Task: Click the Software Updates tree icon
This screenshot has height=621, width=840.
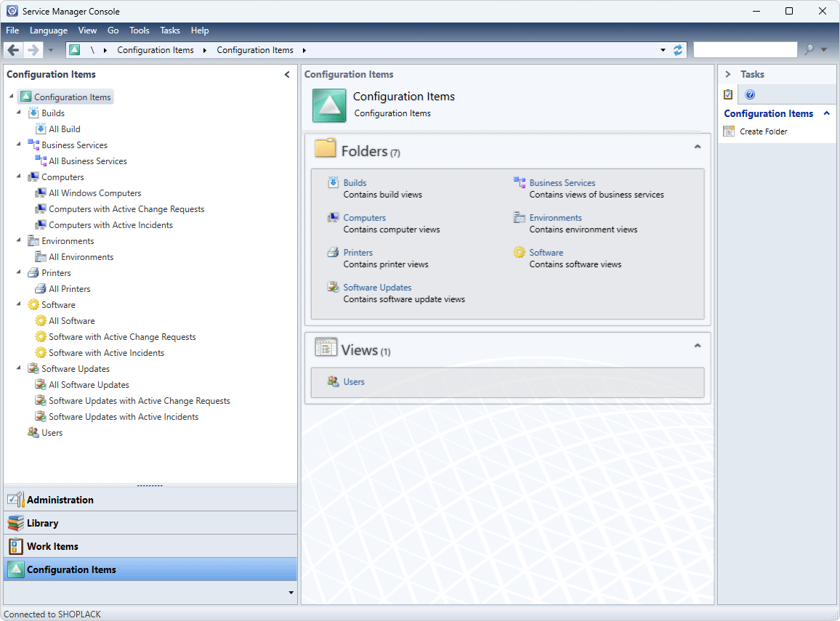Action: coord(33,369)
